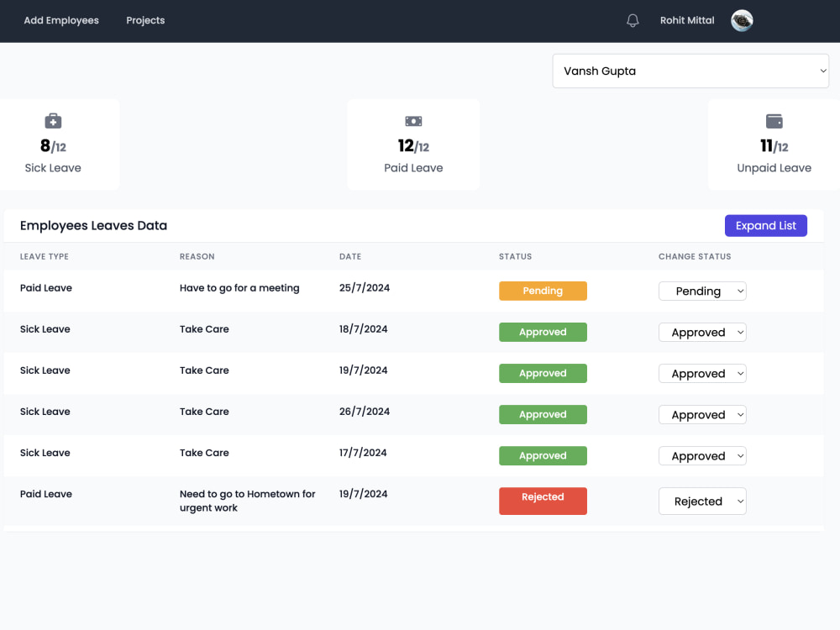Screen dimensions: 840x630
Task: Click the Sick Leave card label
Action: (x=53, y=168)
